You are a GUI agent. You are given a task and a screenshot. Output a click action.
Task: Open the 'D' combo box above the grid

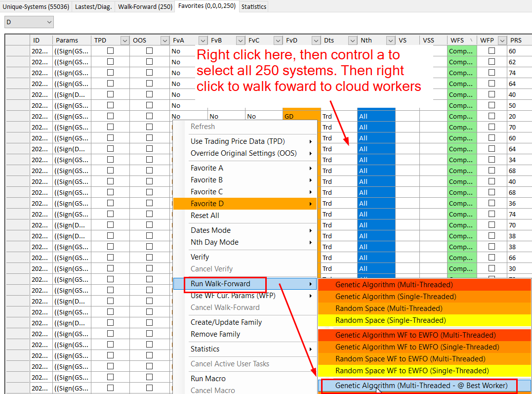pyautogui.click(x=29, y=22)
